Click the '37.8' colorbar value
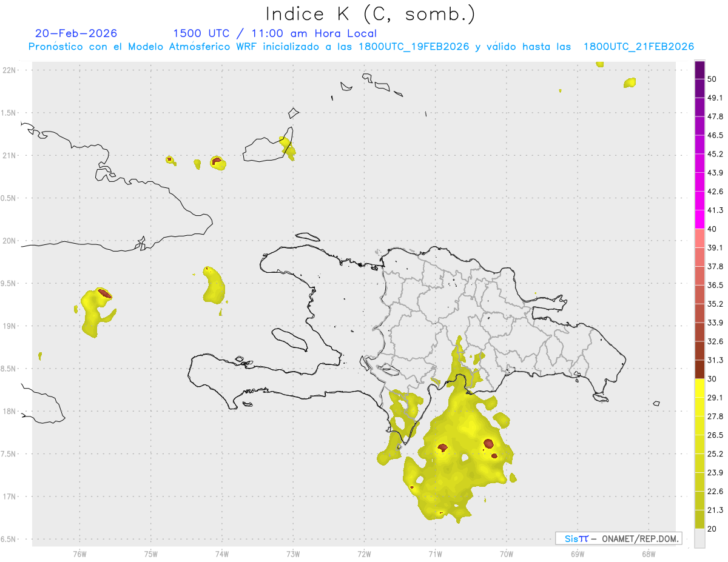The image size is (728, 562). (x=715, y=266)
